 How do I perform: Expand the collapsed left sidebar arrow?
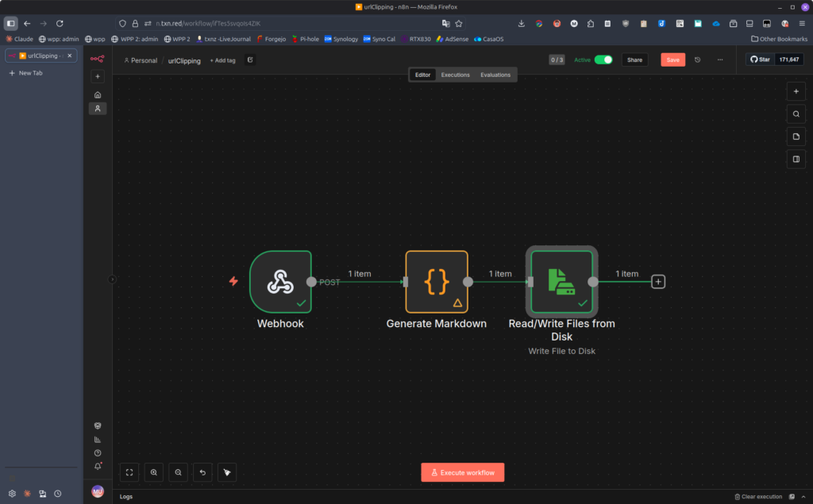[x=112, y=279]
